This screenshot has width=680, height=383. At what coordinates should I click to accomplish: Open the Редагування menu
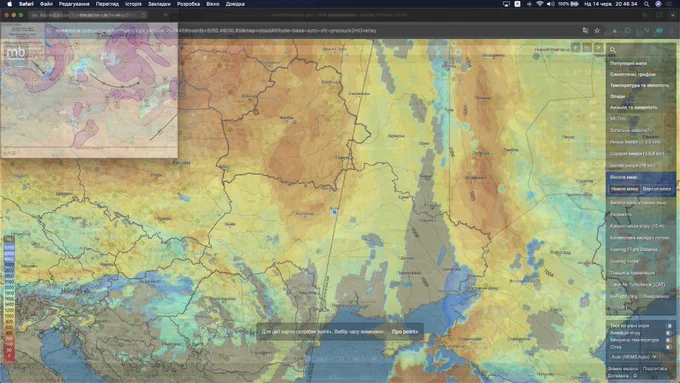(74, 4)
